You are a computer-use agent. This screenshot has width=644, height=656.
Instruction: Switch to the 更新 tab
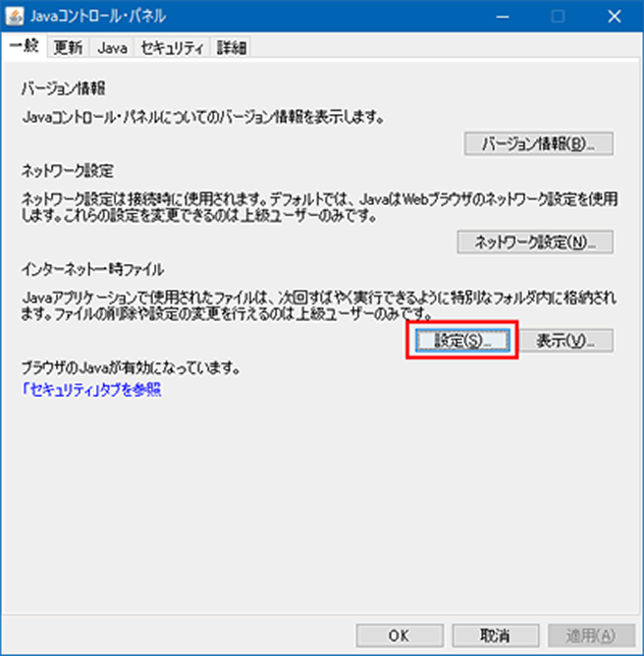point(68,47)
